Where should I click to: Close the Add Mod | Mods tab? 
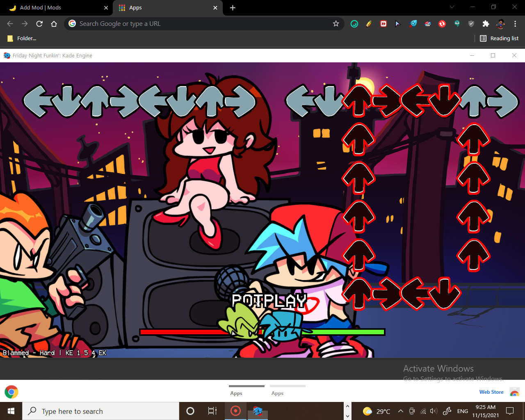tap(106, 8)
